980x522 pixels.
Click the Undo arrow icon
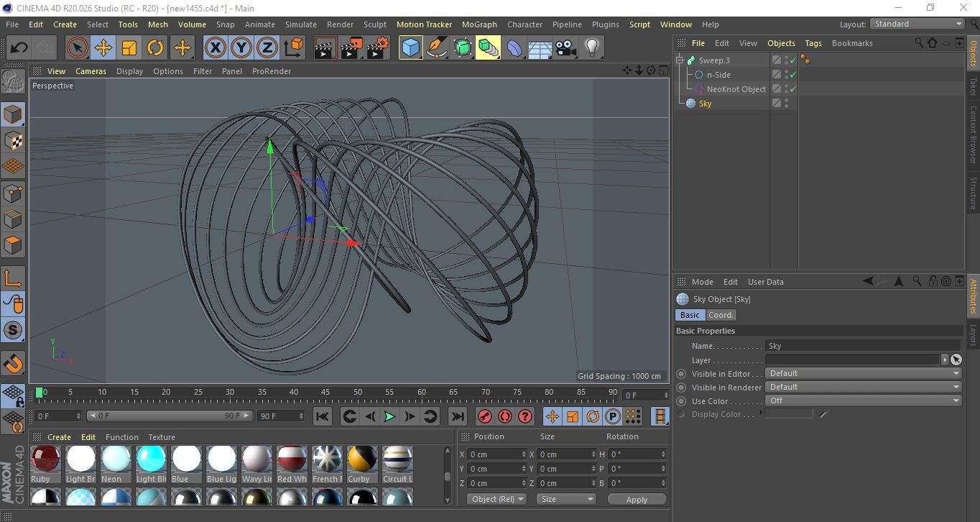click(19, 48)
